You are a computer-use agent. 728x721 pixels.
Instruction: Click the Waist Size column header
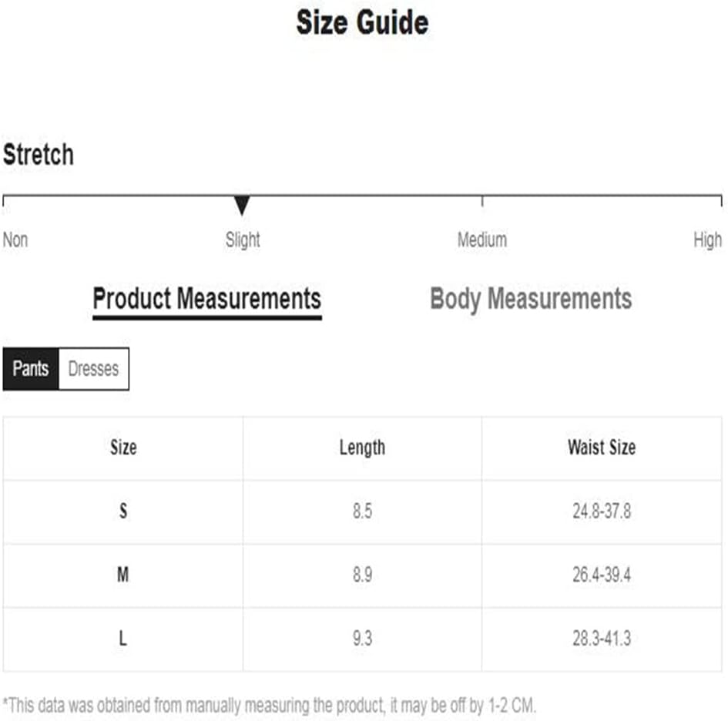[x=601, y=448]
